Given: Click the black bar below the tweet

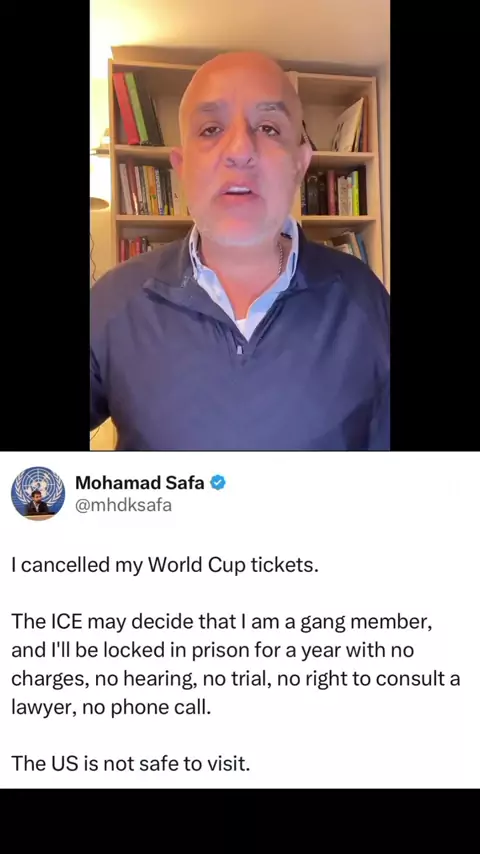Looking at the screenshot, I should 240,821.
